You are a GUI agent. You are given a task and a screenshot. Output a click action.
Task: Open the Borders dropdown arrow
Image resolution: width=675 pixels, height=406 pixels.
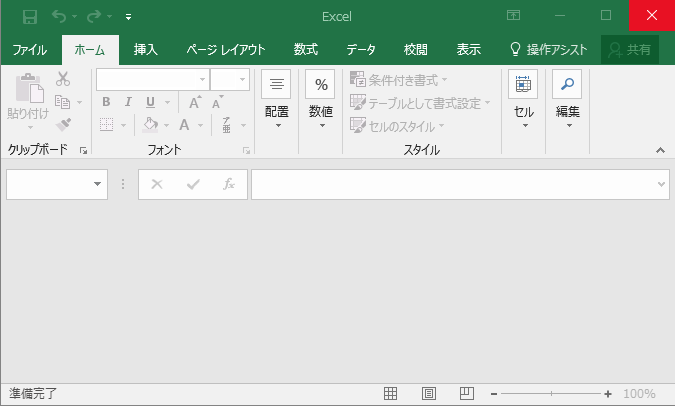point(124,125)
